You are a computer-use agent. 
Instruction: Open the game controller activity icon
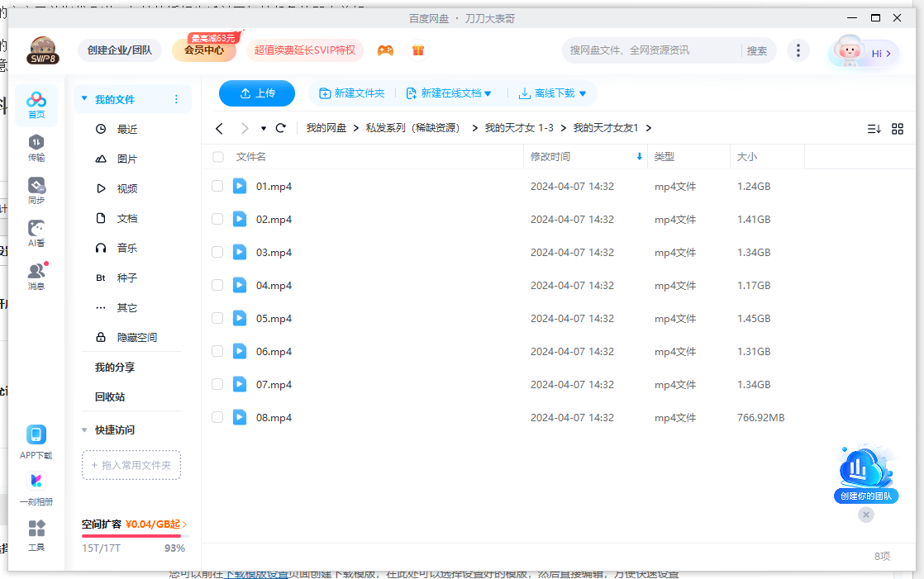coord(385,50)
